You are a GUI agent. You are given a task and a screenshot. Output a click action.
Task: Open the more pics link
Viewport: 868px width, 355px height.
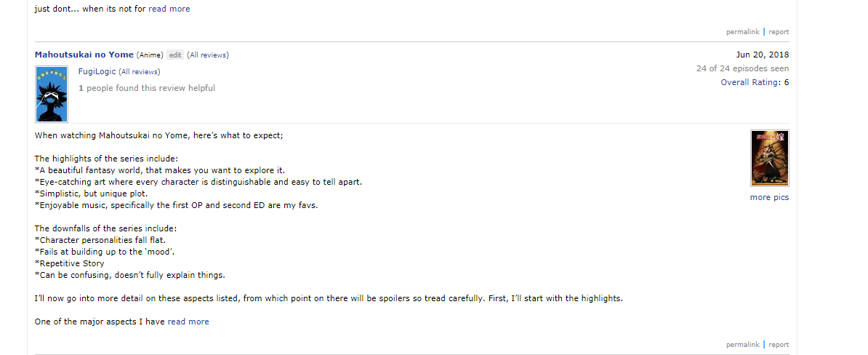pos(769,197)
